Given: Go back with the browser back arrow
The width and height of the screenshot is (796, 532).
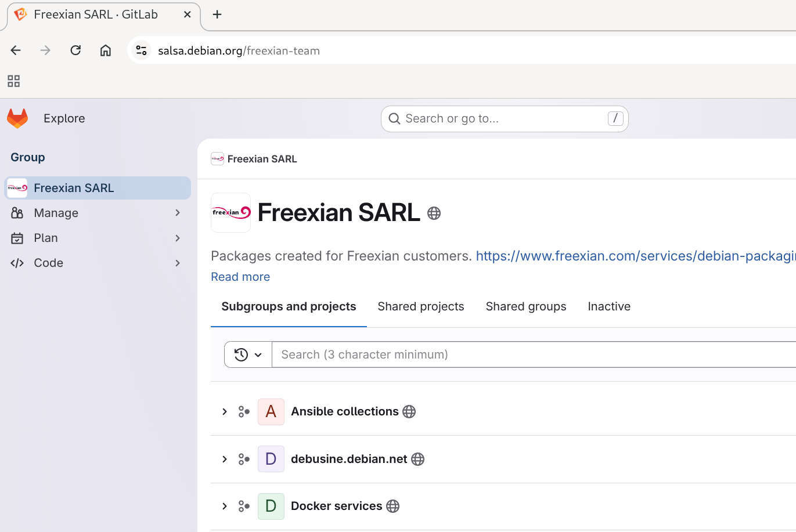Looking at the screenshot, I should tap(16, 50).
